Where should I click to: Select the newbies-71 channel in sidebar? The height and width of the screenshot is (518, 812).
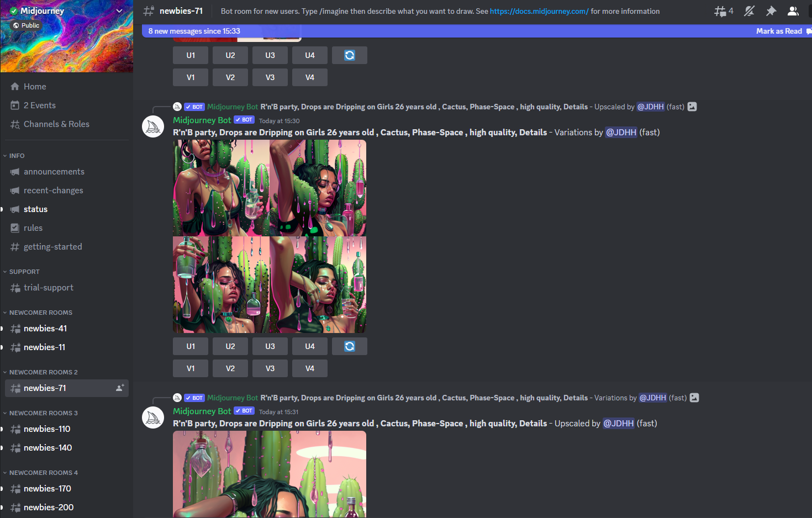(67, 388)
